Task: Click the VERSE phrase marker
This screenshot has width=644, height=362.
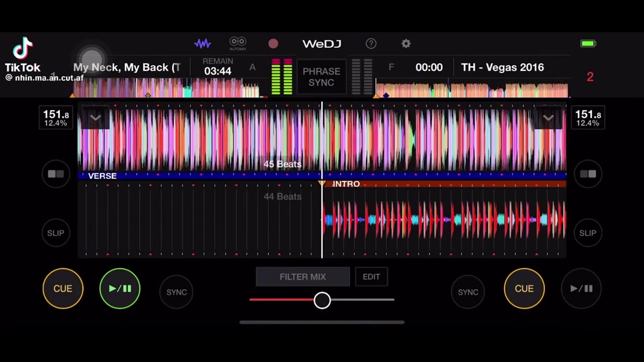Action: point(102,176)
